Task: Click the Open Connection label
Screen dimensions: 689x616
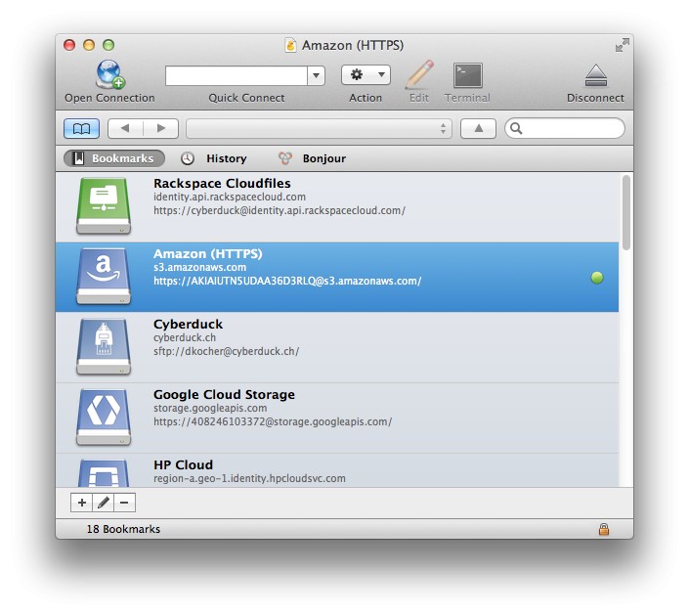Action: tap(109, 98)
